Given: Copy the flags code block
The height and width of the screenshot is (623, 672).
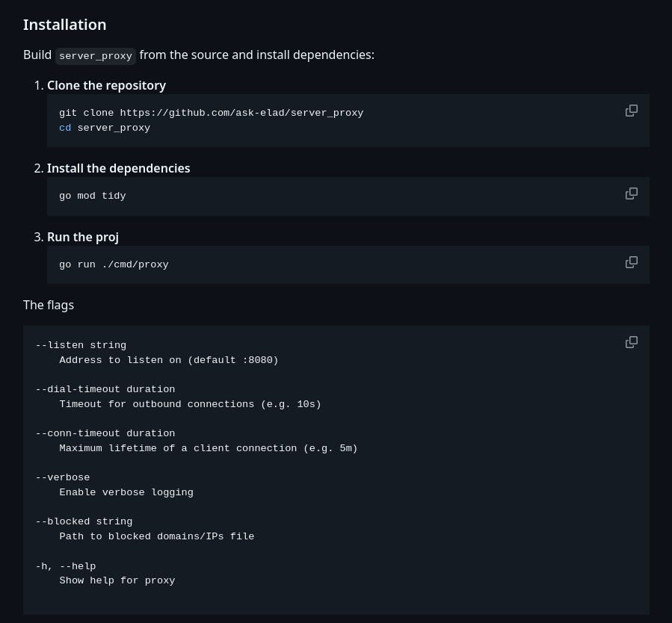Looking at the screenshot, I should (632, 342).
